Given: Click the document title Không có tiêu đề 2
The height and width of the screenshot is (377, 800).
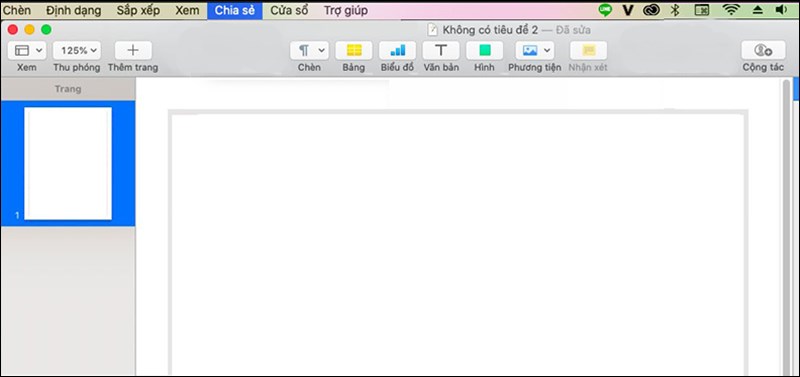Looking at the screenshot, I should (x=490, y=30).
